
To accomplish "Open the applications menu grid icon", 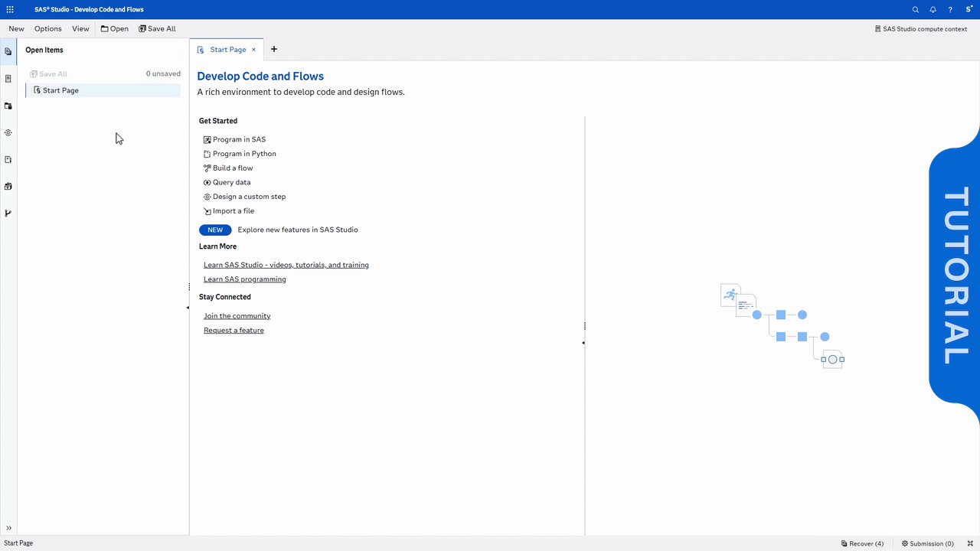I will [9, 10].
